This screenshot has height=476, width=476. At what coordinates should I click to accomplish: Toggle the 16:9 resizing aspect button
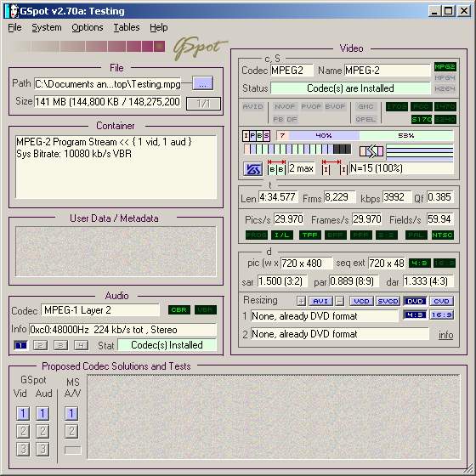(442, 315)
